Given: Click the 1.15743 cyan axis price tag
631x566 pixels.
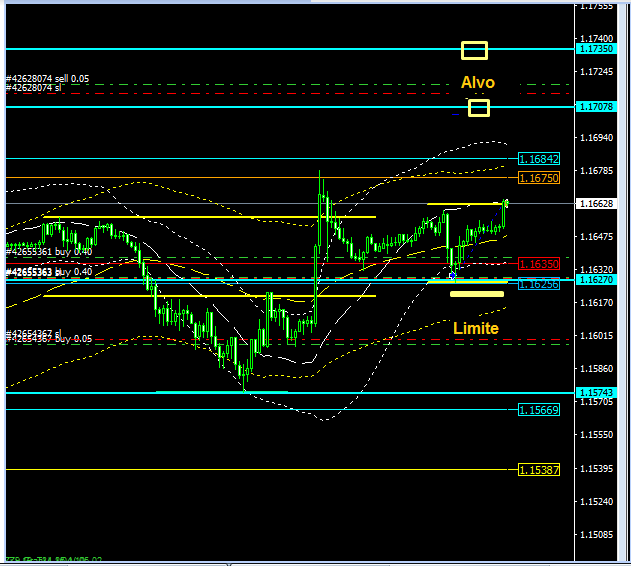Looking at the screenshot, I should (x=596, y=392).
